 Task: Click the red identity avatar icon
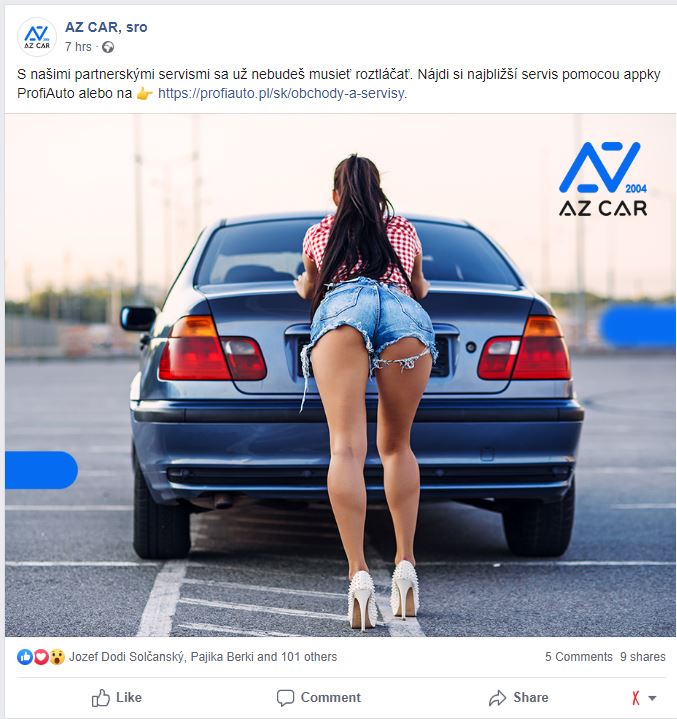point(636,698)
